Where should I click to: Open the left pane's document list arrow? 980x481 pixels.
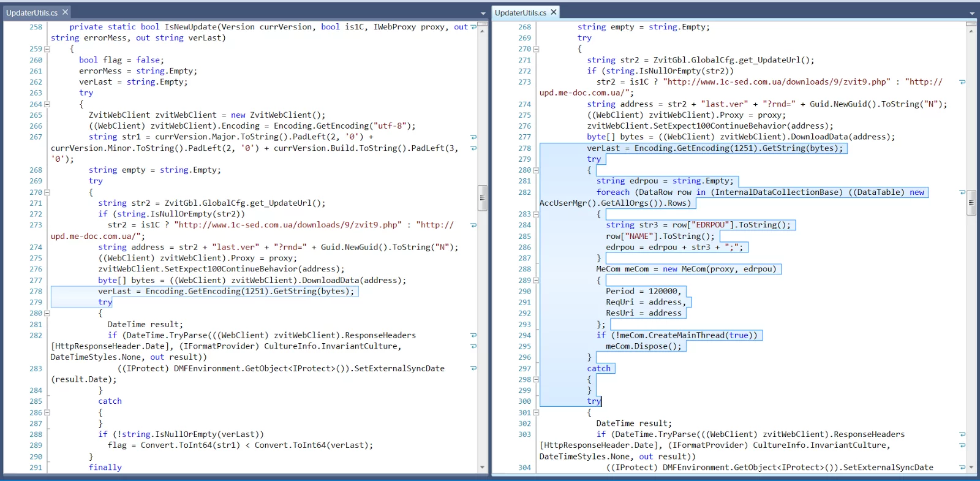[x=483, y=13]
